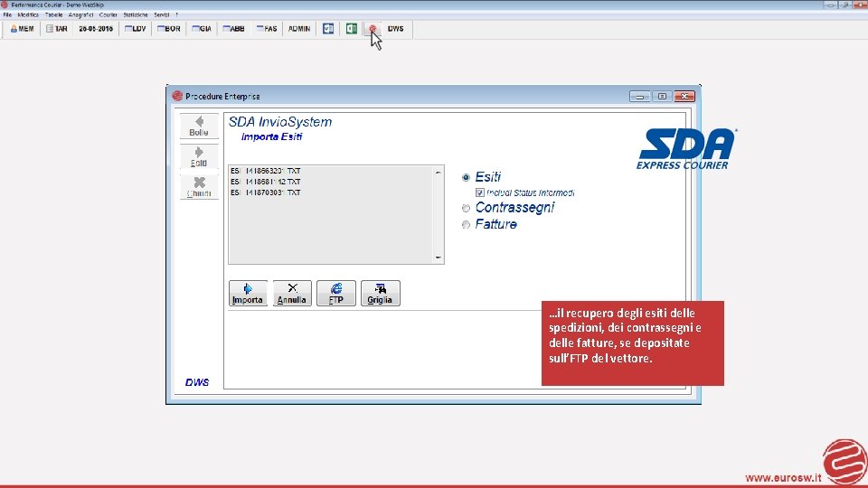Open the Statistiche menu
Image resolution: width=868 pixels, height=488 pixels.
coord(135,15)
